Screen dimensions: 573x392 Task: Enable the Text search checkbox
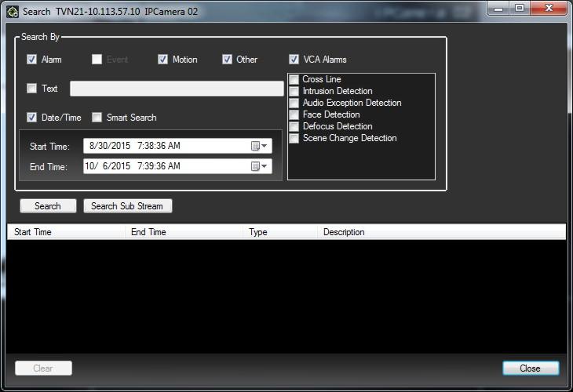32,88
